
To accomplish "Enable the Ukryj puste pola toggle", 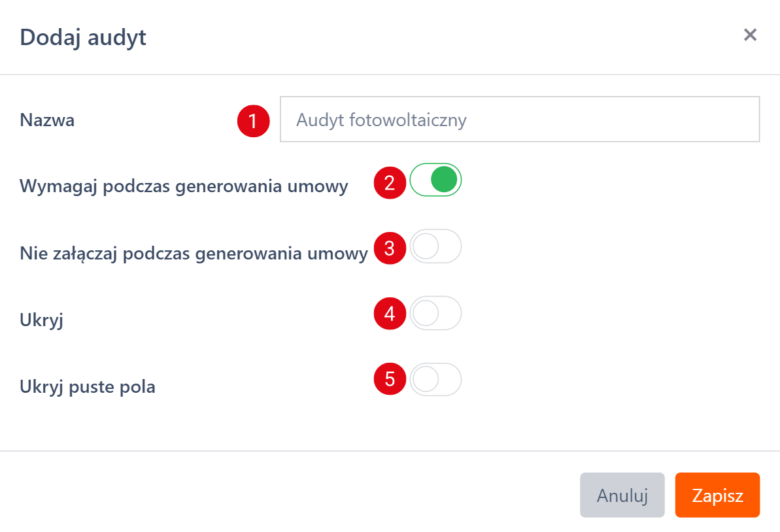I will [x=435, y=380].
